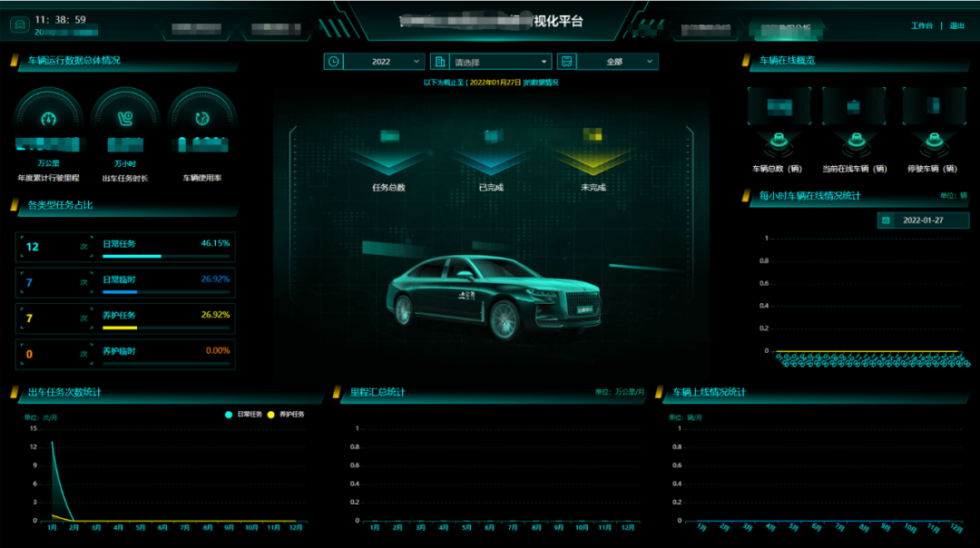The width and height of the screenshot is (980, 548).
Task: Click the 车辆上线情况统计 panel title
Action: (x=709, y=392)
